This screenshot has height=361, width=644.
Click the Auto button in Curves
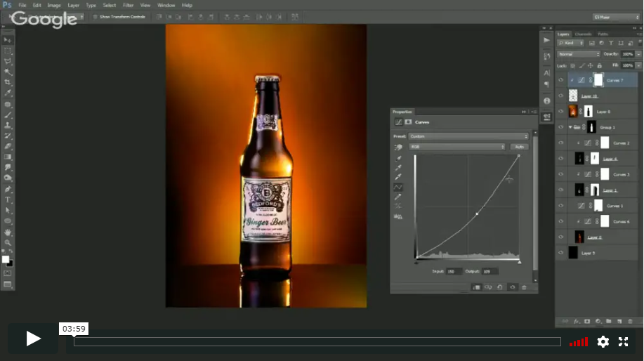click(519, 147)
